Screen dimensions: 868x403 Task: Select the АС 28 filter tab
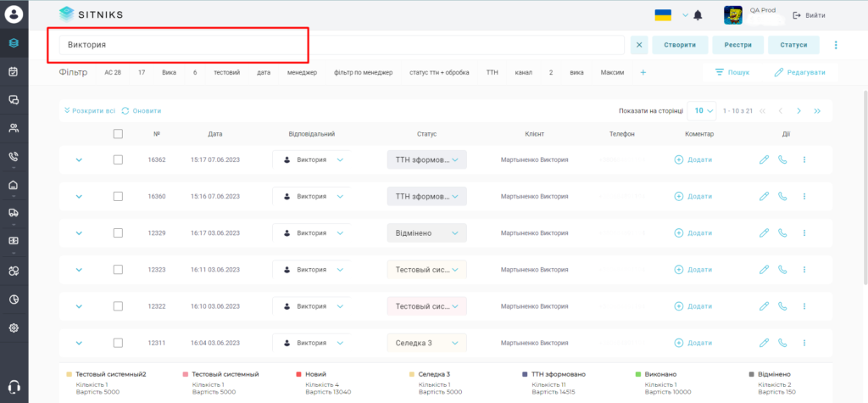point(113,73)
